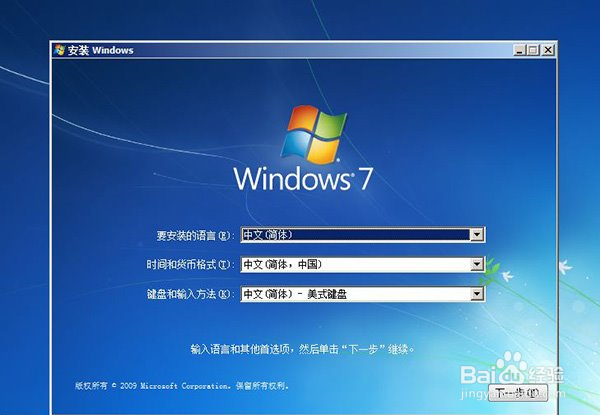Close the 安装 Windows window

548,50
